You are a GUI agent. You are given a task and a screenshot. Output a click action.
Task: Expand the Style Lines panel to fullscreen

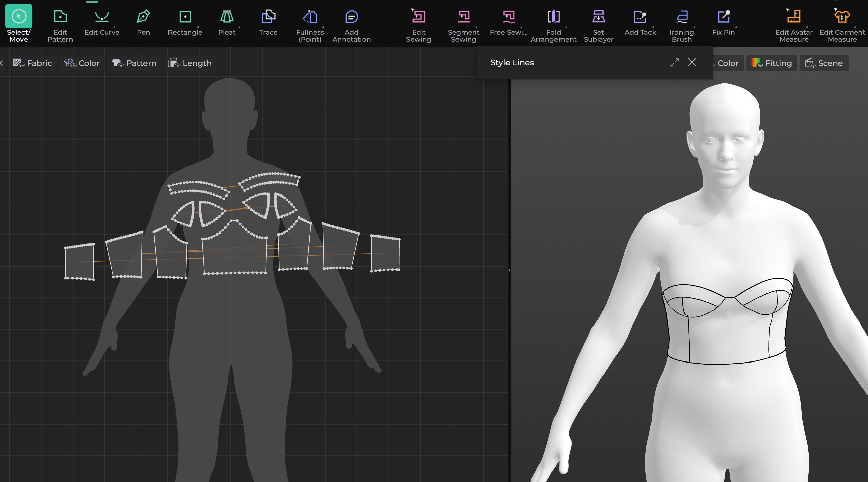pos(674,63)
